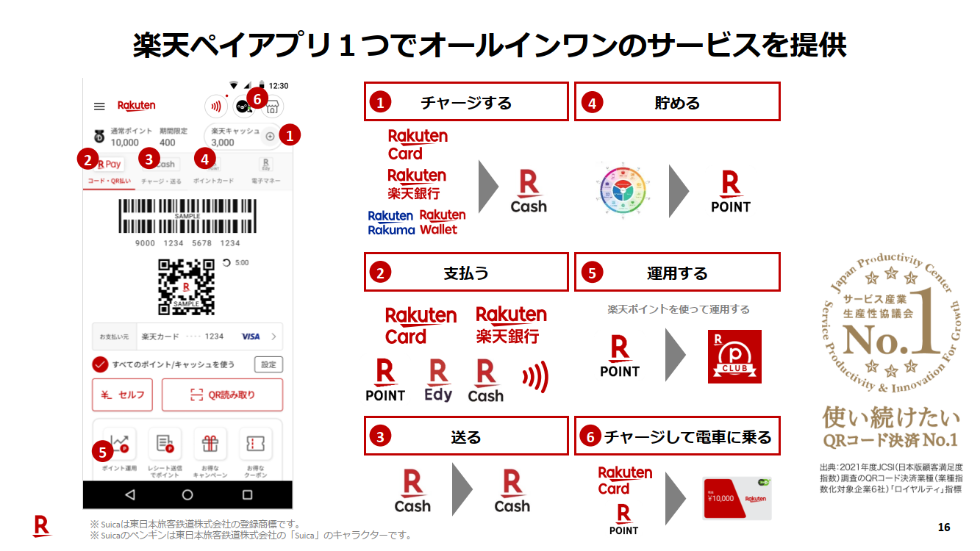The width and height of the screenshot is (980, 551).
Task: Click the 期間限定 400 points value
Action: tap(173, 137)
